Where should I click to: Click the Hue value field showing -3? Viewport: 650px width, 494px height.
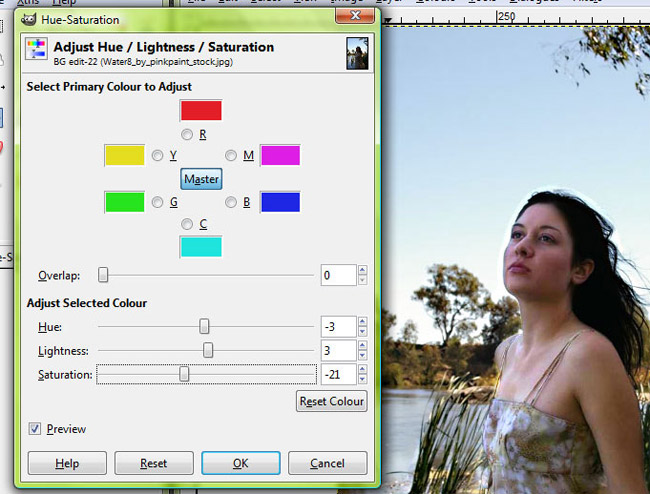coord(339,327)
